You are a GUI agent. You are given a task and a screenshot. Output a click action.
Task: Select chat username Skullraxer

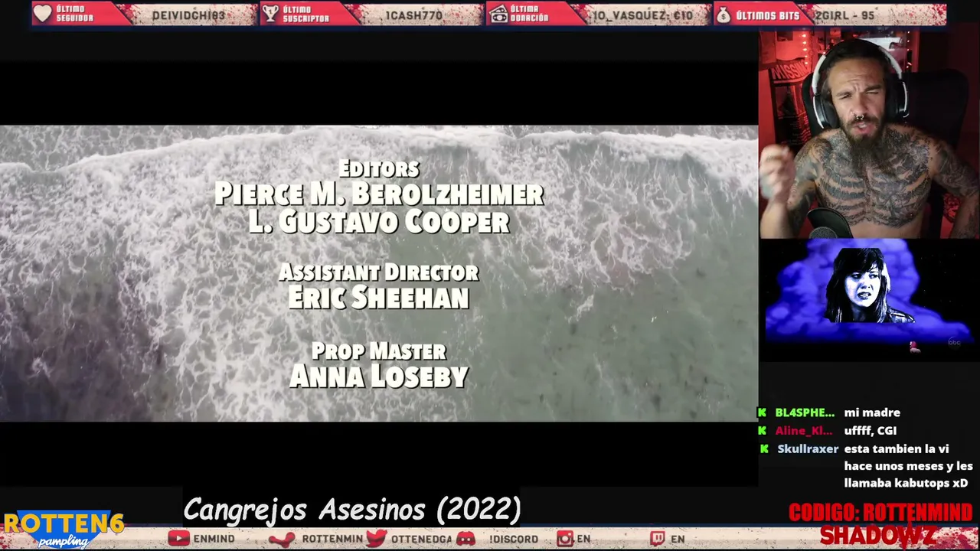(x=808, y=449)
